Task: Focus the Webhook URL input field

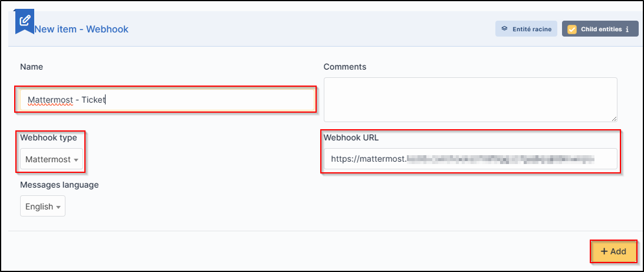Action: (470, 159)
